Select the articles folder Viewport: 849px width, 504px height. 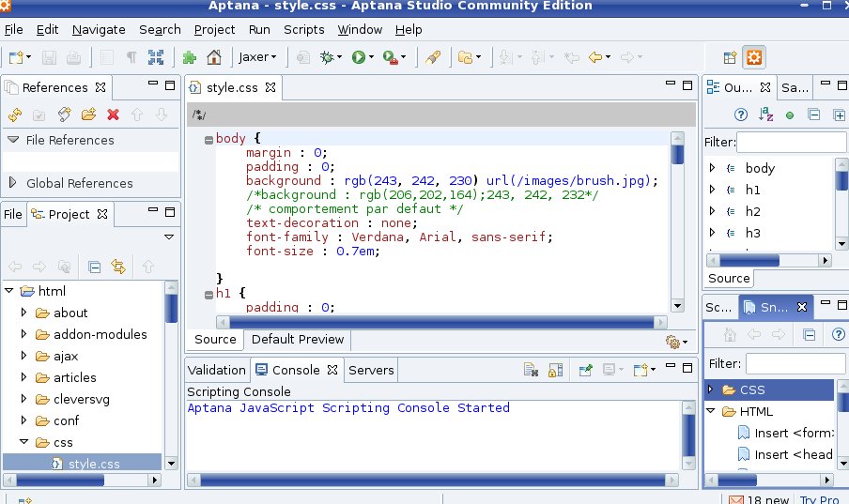pyautogui.click(x=75, y=377)
